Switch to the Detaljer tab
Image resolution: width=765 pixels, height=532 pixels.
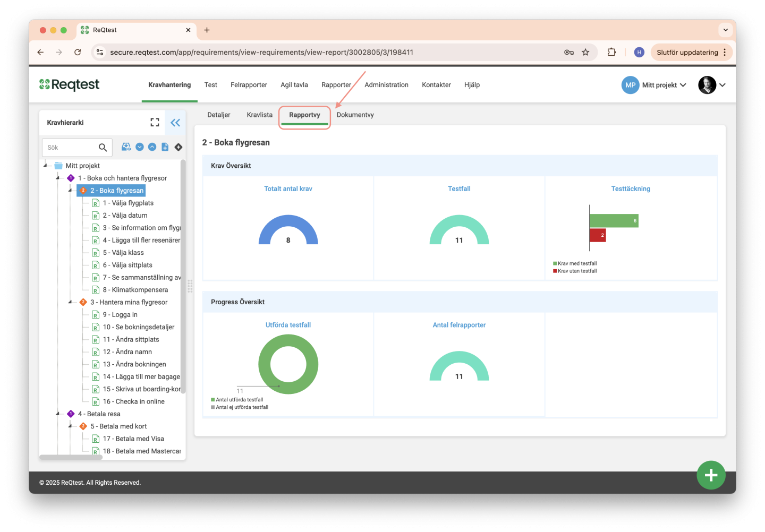[219, 115]
